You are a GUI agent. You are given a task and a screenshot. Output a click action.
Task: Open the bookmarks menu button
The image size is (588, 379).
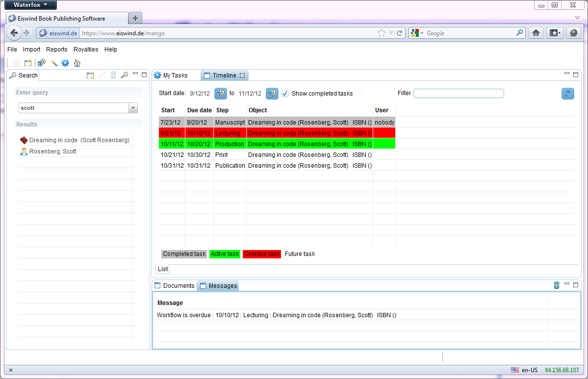point(555,33)
